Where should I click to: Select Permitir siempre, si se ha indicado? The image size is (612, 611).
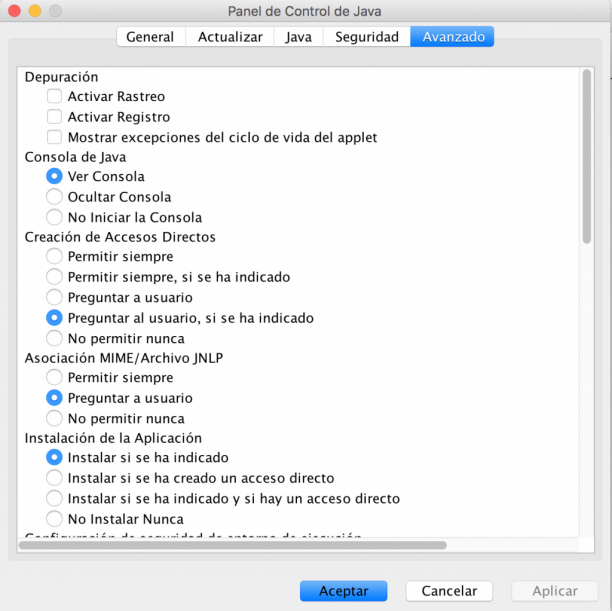click(54, 277)
